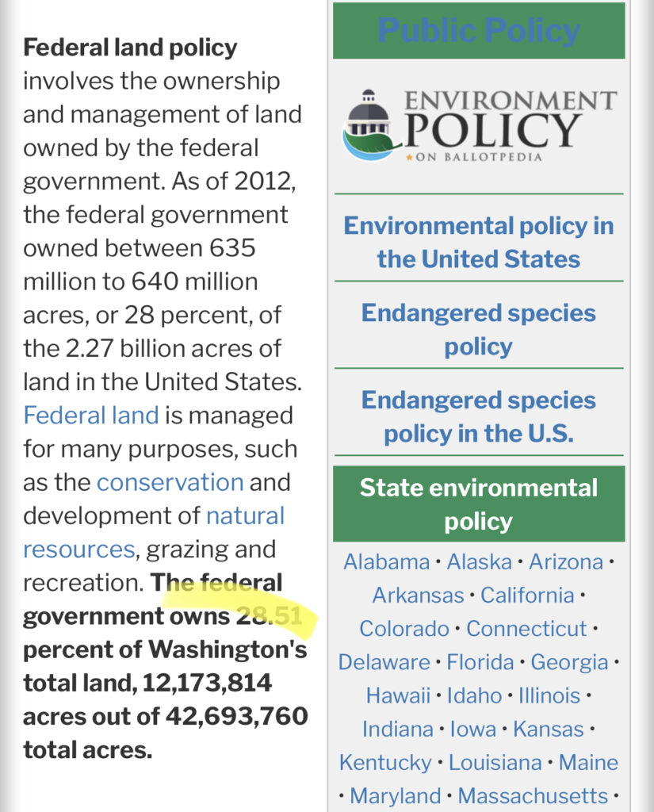Open Endangered species policy in the U.S.
The height and width of the screenshot is (812, 654).
tap(479, 416)
